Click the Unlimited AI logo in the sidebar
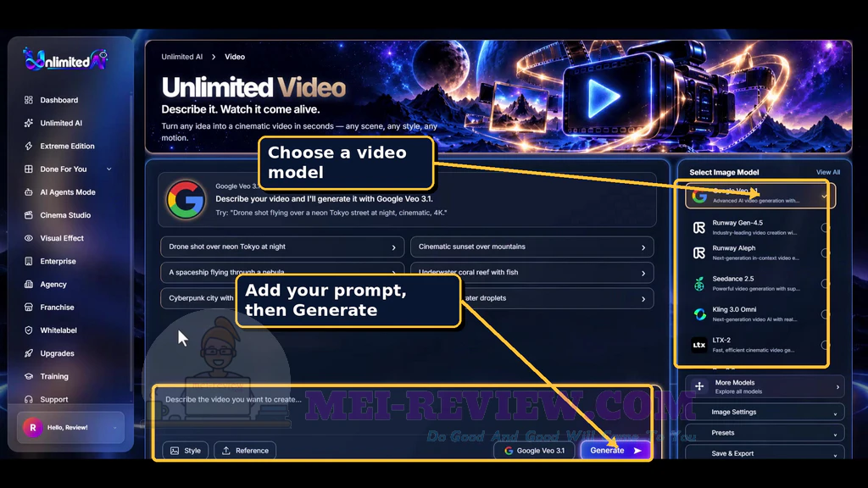 [65, 59]
